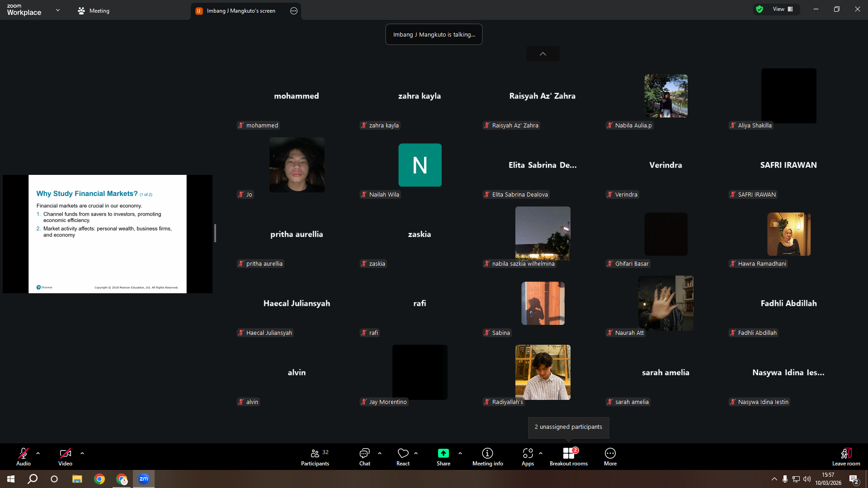This screenshot has height=488, width=868.
Task: Select Sabina's video tile
Action: click(543, 303)
